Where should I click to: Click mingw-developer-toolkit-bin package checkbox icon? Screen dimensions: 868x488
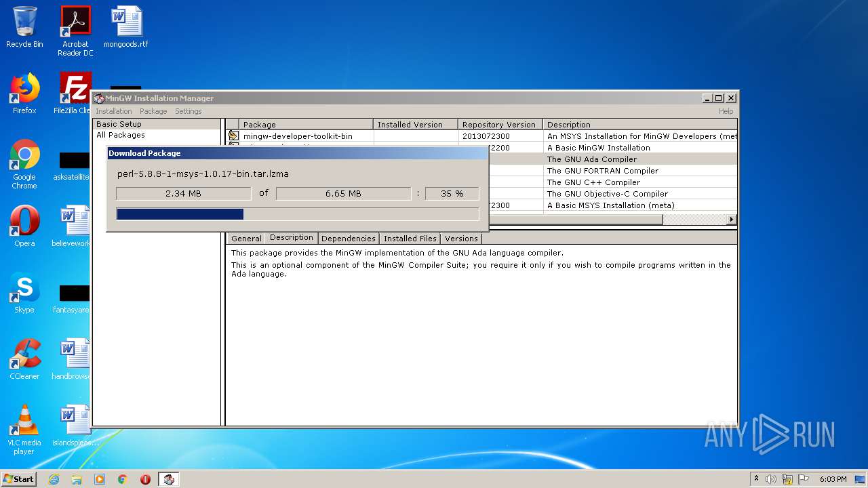(x=233, y=136)
